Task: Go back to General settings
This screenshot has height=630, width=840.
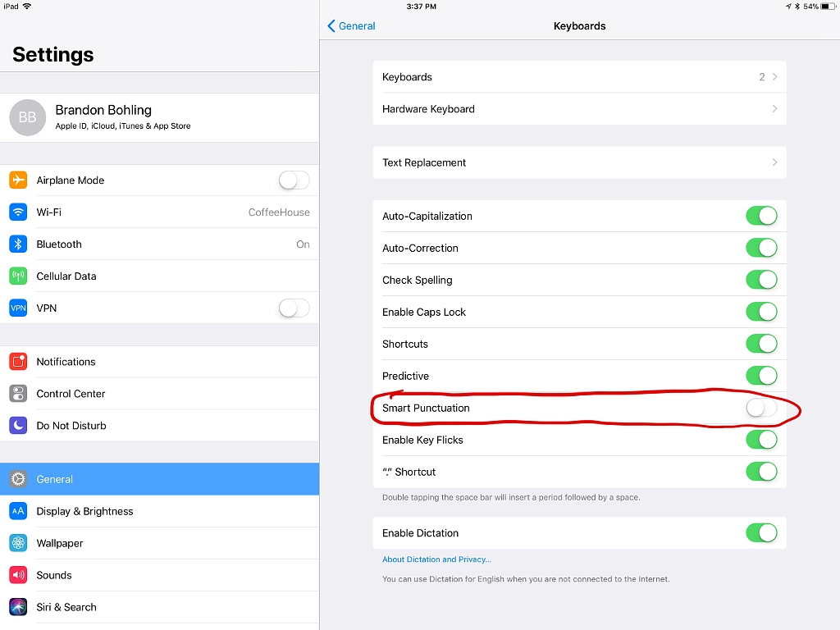Action: (352, 26)
